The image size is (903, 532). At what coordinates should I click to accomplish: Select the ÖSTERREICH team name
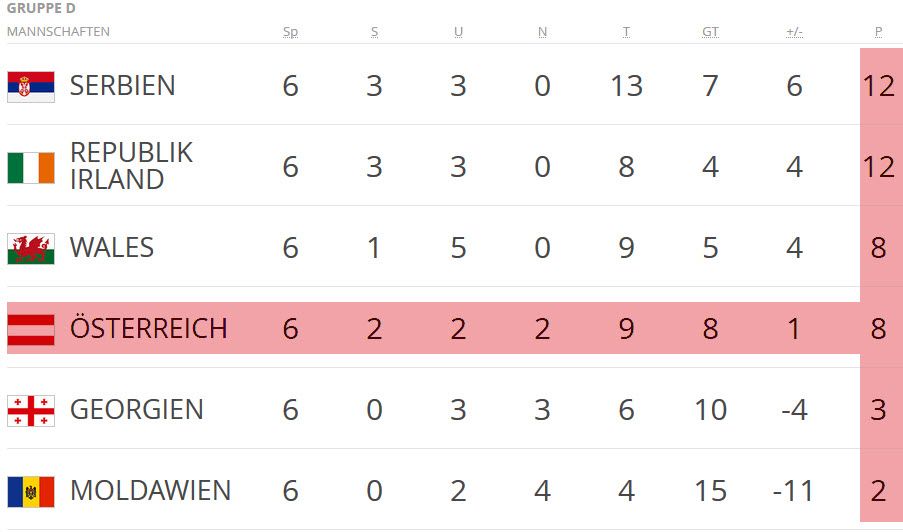coord(149,329)
